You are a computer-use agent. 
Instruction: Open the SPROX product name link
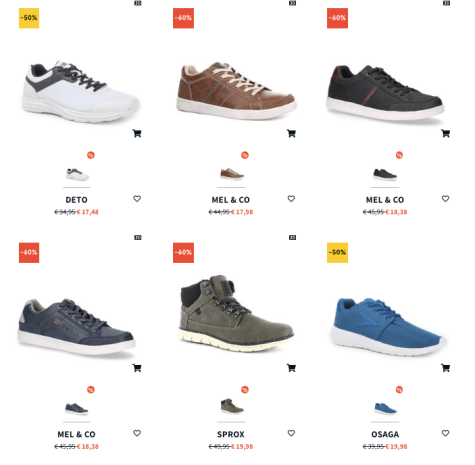tap(231, 434)
